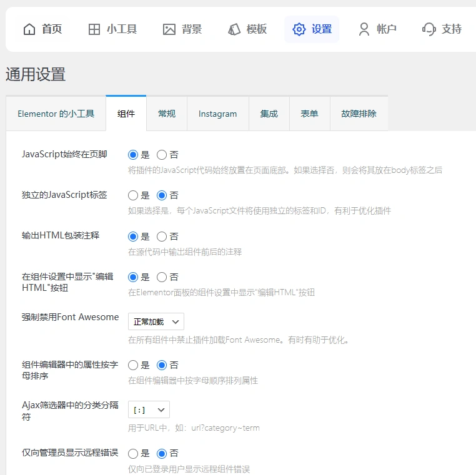Viewport: 476px width, 475px height.
Task: Open the 支持 navigation item
Action: [x=442, y=29]
